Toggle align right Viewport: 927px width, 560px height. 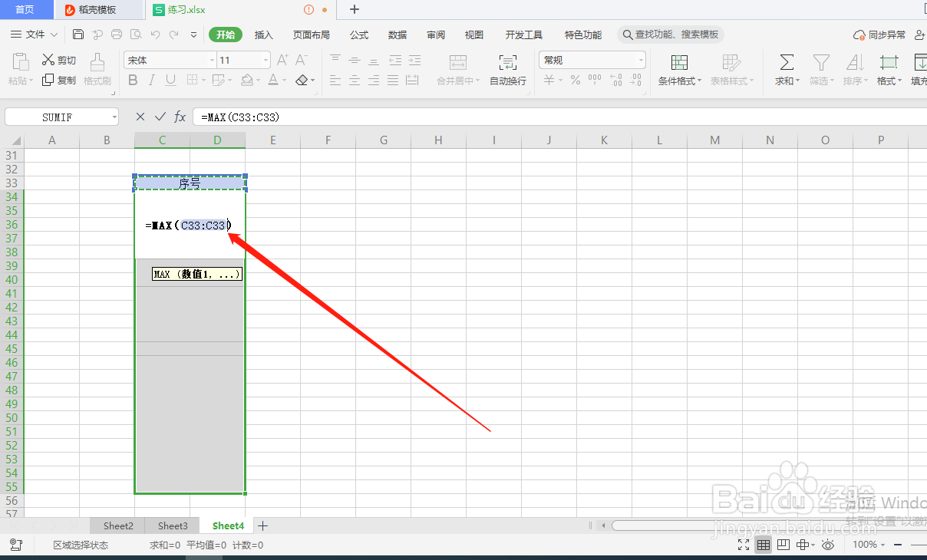tap(374, 80)
